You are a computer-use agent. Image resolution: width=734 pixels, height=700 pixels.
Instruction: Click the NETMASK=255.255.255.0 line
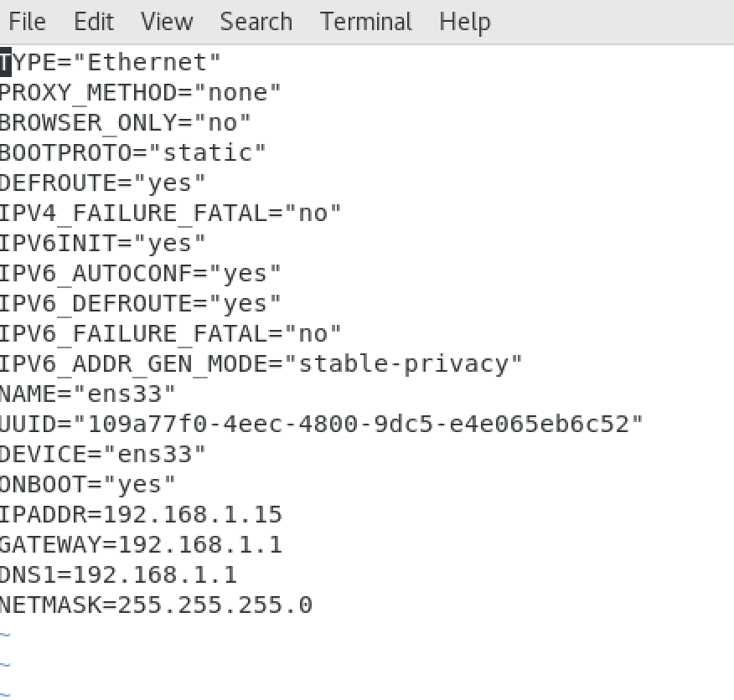click(156, 605)
